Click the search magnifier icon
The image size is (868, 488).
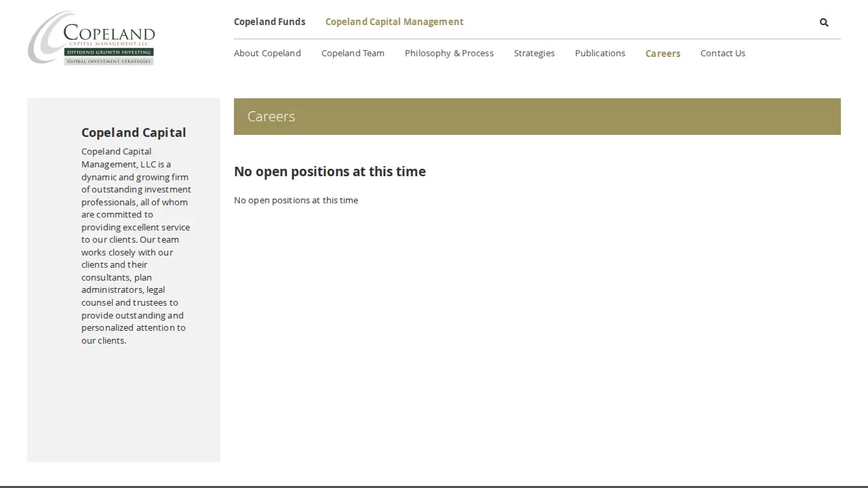(824, 22)
